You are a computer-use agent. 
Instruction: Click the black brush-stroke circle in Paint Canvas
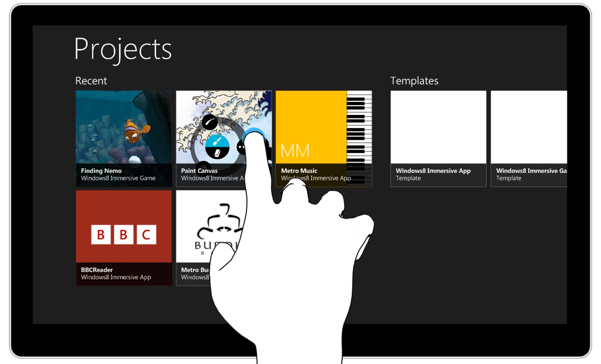(x=210, y=121)
